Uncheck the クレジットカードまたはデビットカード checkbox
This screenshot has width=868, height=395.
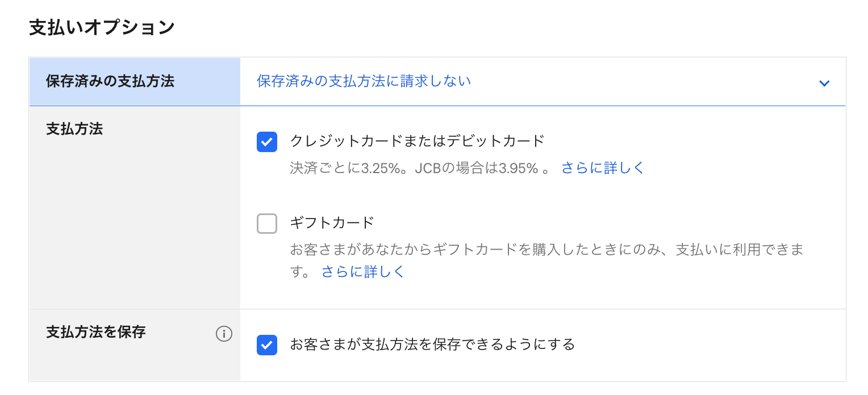266,142
